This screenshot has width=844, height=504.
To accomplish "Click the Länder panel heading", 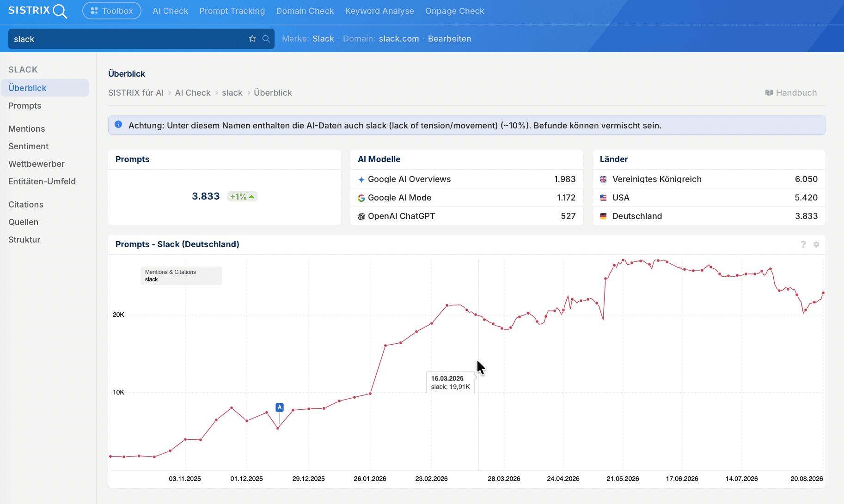I will point(614,159).
